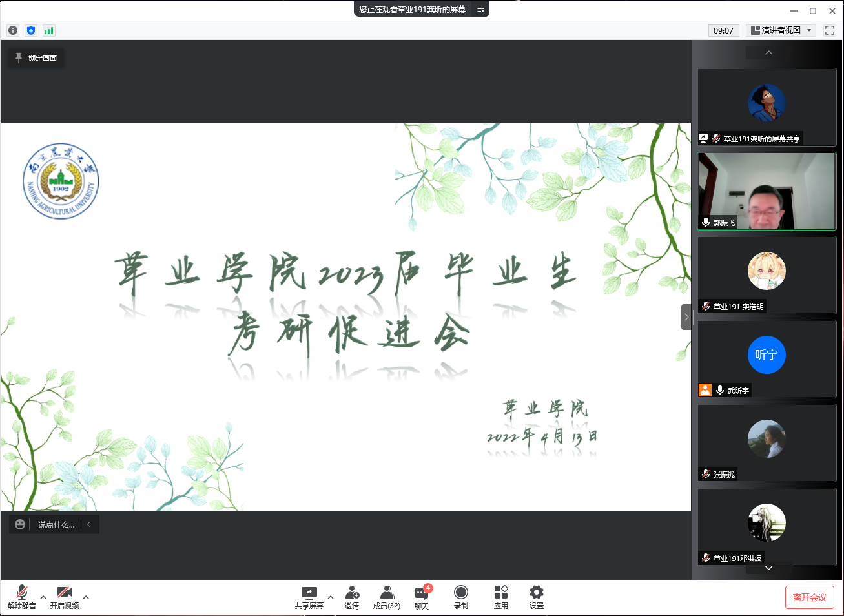844x616 pixels.
Task: Open the Share Screen (共享屏幕) tool
Action: tap(309, 597)
